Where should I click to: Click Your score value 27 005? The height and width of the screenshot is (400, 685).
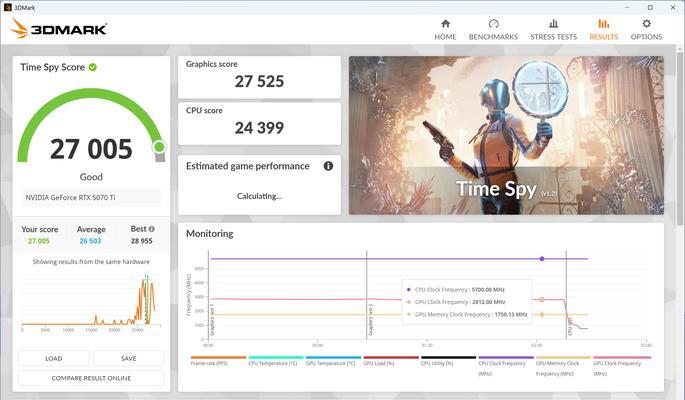pyautogui.click(x=39, y=241)
